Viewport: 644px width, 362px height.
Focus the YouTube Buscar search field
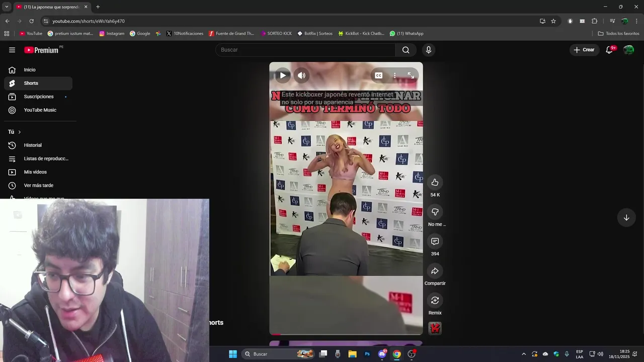coord(305,50)
